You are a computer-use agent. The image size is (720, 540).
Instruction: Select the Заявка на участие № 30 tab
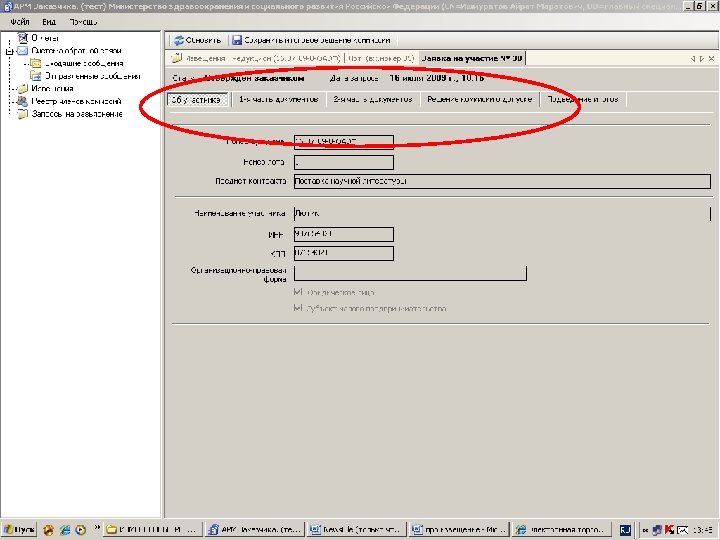click(x=472, y=58)
